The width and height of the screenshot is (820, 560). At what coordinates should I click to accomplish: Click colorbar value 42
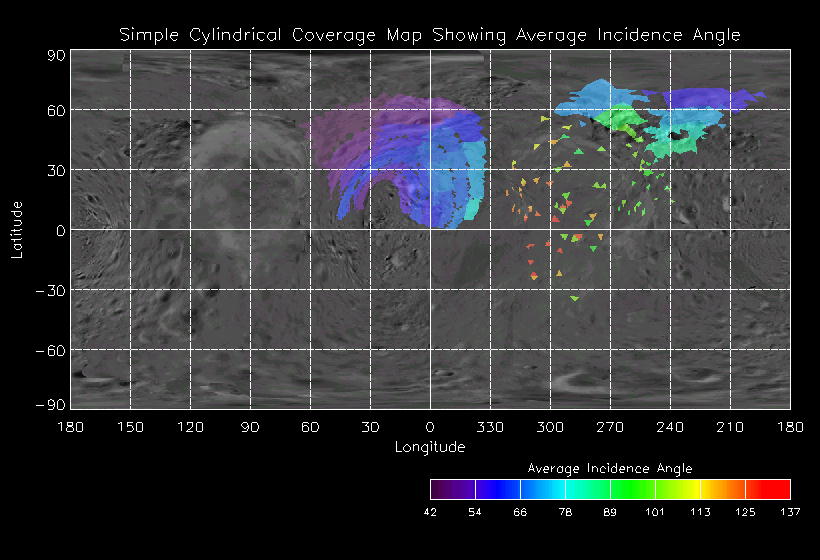[x=430, y=512]
